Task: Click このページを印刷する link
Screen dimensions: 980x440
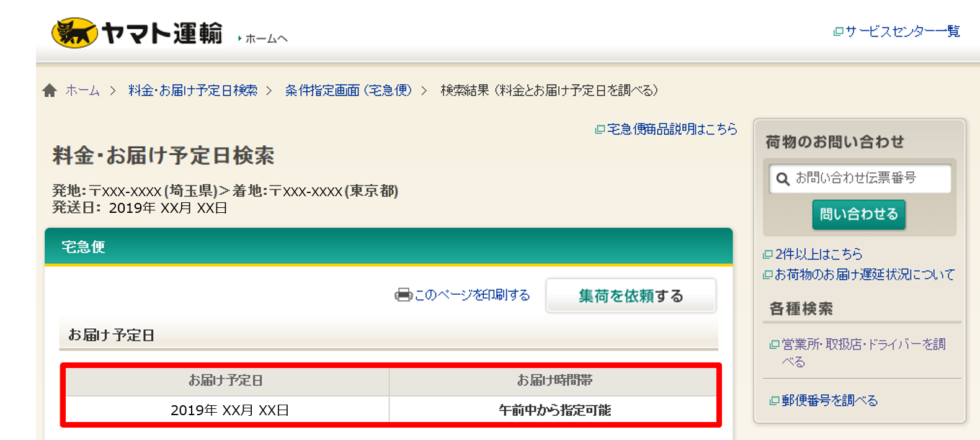Action: tap(472, 295)
